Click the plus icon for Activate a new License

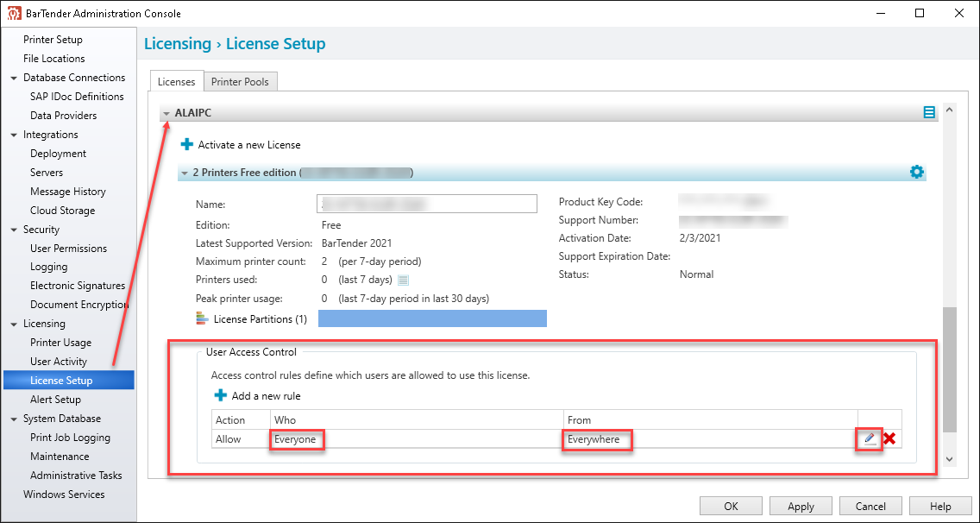[x=186, y=144]
